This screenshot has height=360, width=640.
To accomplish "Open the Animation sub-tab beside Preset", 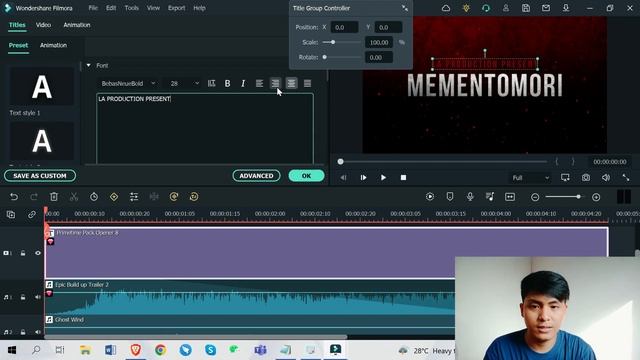I will coord(53,45).
